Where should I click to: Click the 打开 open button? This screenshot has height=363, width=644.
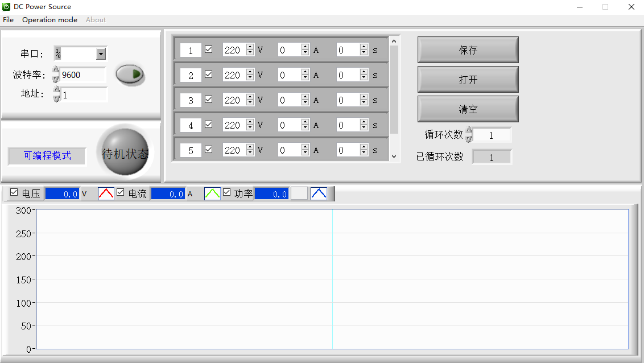468,79
